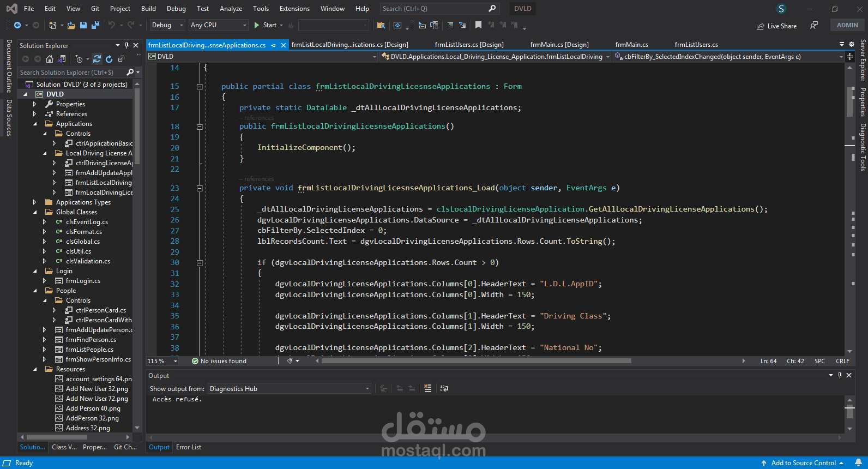Toggle Sync with Active Document icon

click(x=97, y=59)
